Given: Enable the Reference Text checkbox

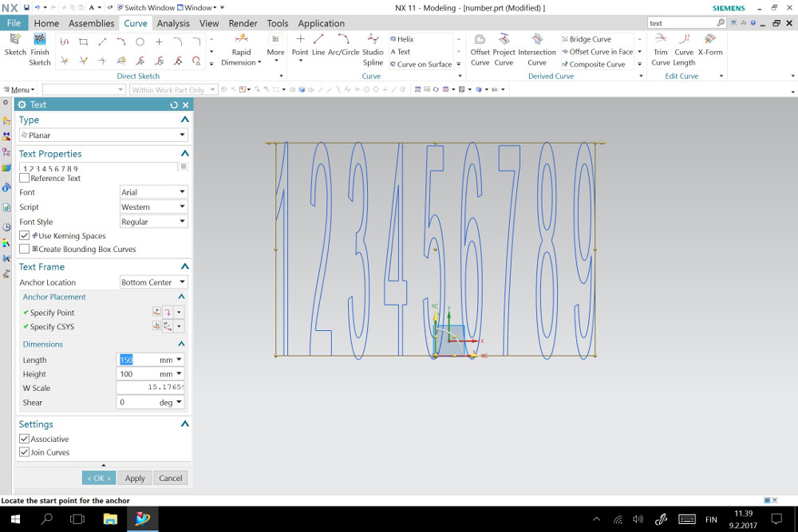Looking at the screenshot, I should (24, 178).
